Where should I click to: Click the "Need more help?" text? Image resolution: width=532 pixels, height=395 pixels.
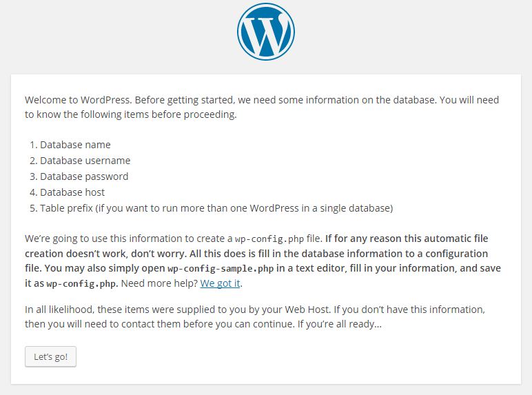(159, 283)
